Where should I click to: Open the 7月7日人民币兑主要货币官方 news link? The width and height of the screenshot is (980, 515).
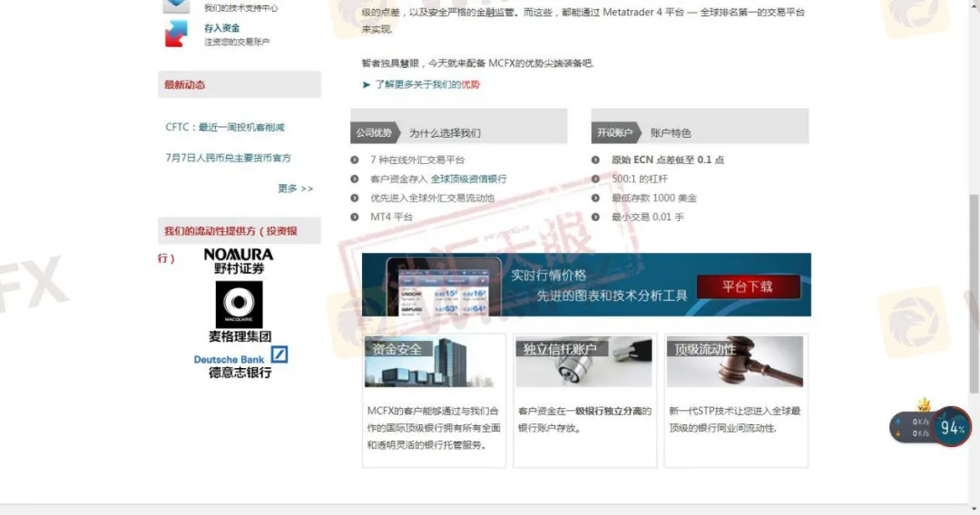228,158
